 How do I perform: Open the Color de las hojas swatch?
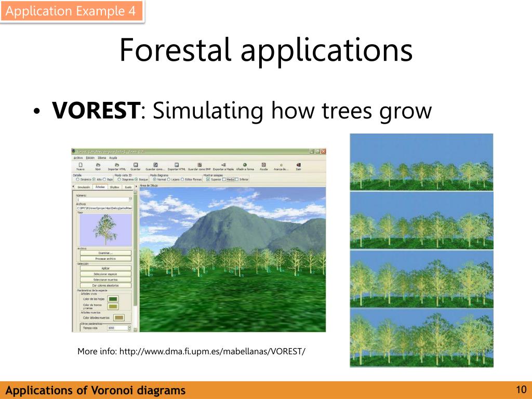point(113,299)
